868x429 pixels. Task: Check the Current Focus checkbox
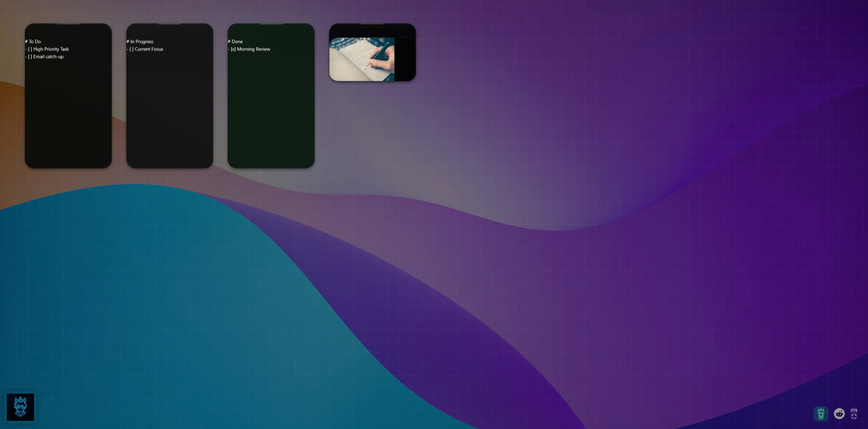[x=132, y=49]
